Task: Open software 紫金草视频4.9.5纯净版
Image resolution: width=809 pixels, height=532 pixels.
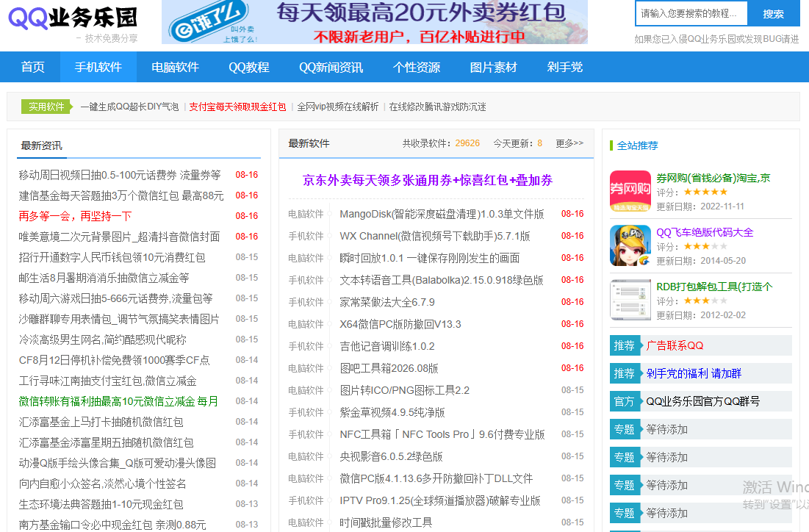Action: coord(392,413)
